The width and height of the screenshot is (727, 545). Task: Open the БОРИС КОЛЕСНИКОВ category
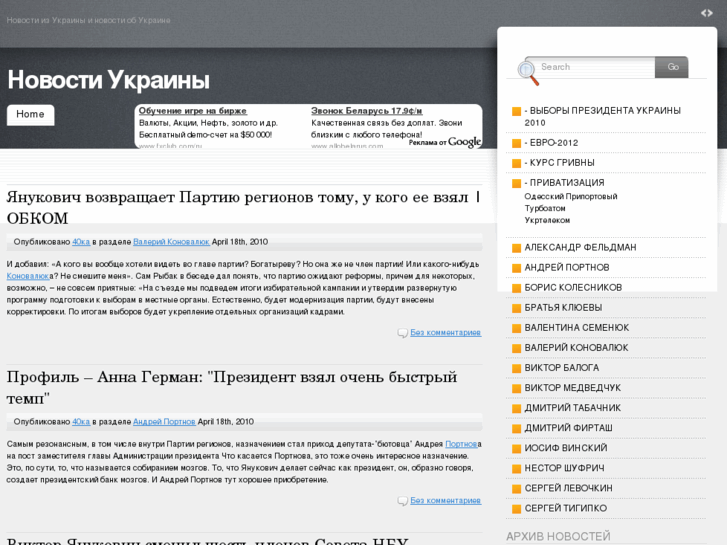click(x=573, y=288)
